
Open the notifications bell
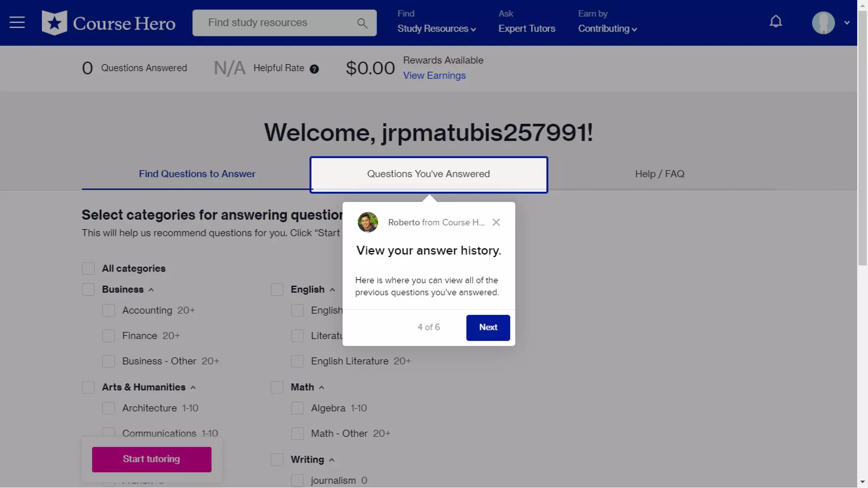(776, 22)
